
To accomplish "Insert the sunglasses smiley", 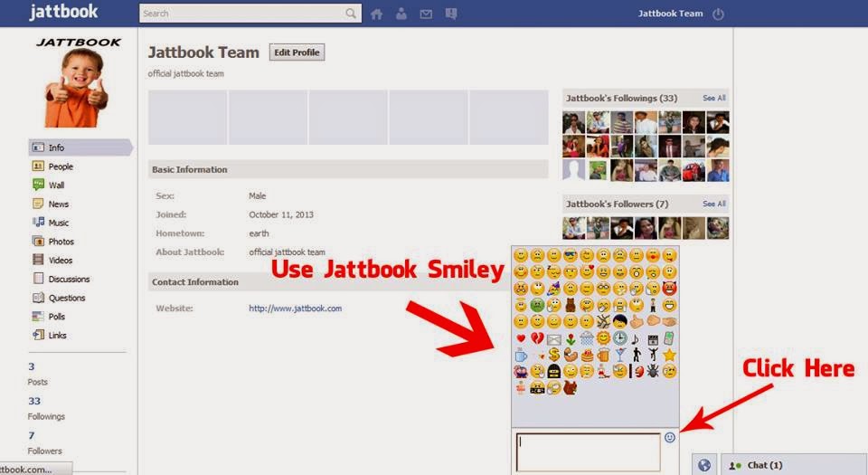I will coord(571,254).
